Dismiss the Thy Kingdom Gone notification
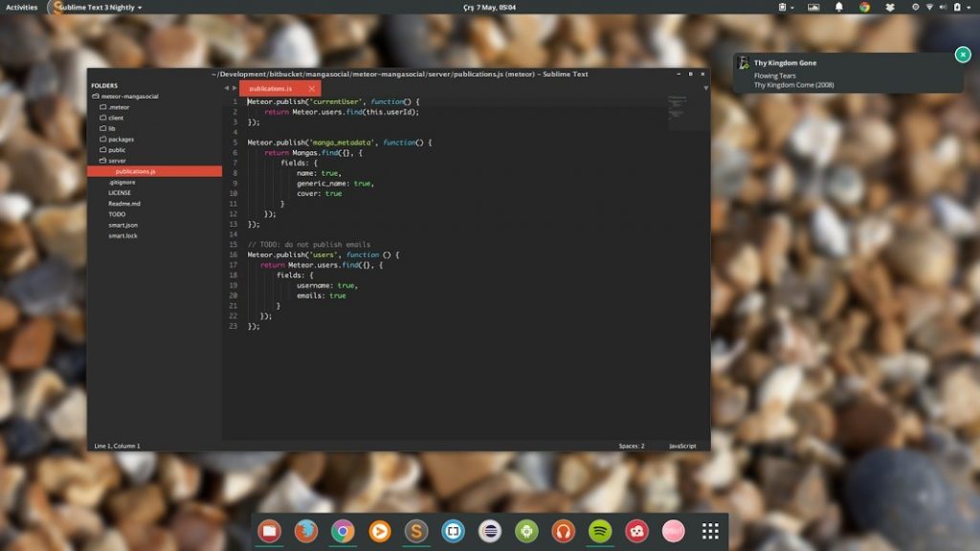Viewport: 980px width, 551px height. click(x=963, y=55)
